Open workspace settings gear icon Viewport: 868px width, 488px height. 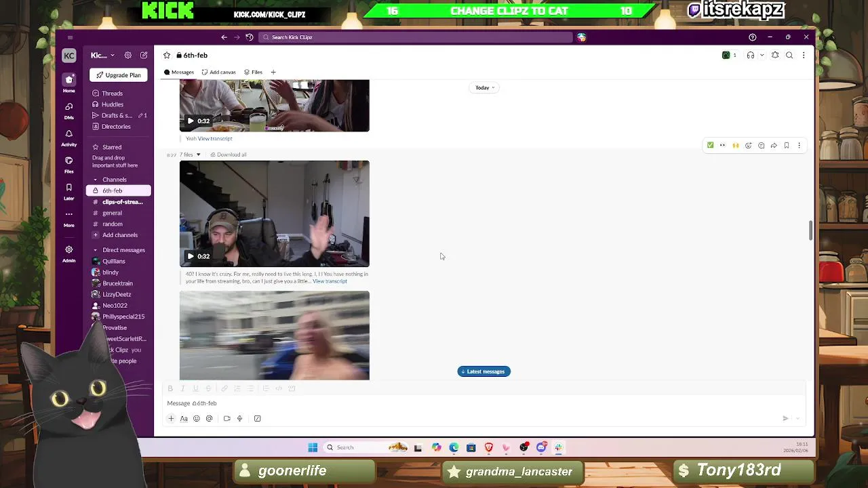pos(127,56)
